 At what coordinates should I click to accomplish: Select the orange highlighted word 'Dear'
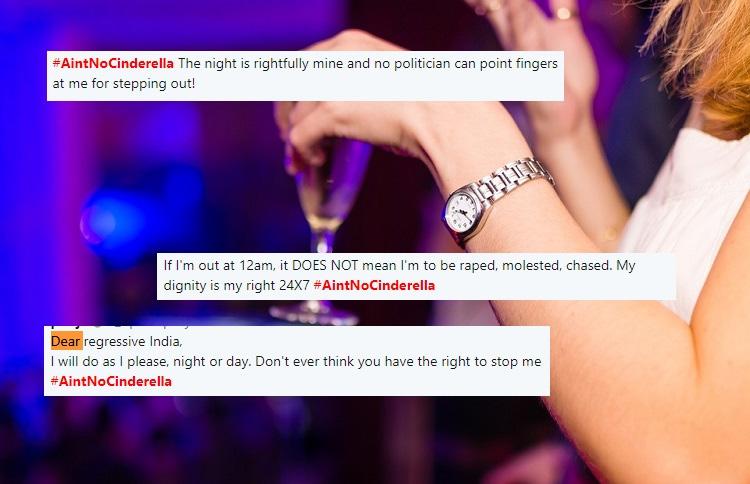[66, 341]
